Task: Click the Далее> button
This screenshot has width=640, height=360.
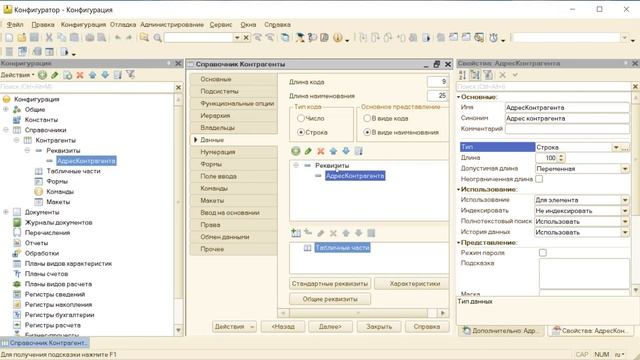Action: 330,327
